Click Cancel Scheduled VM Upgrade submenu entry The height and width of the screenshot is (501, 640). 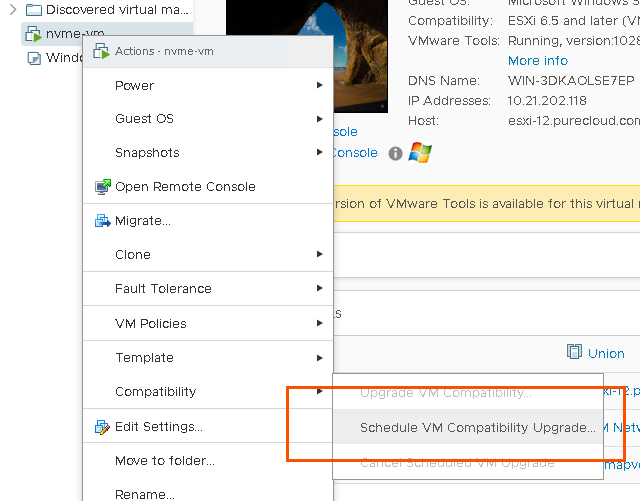click(x=468, y=462)
